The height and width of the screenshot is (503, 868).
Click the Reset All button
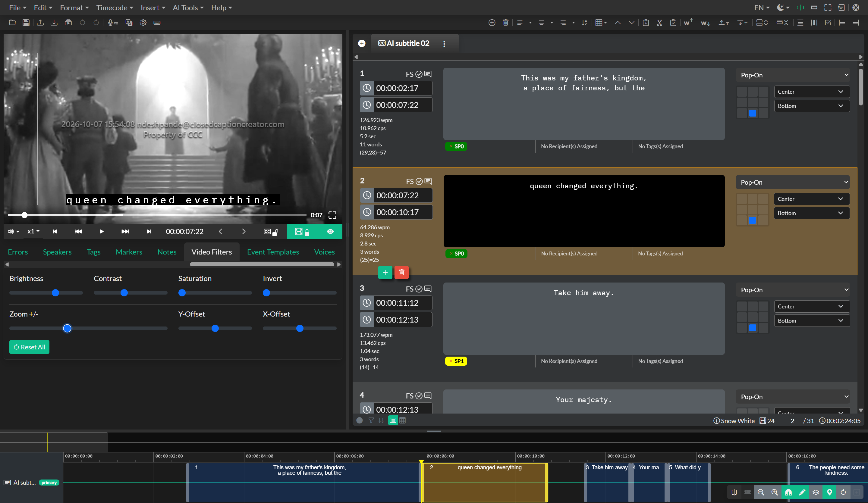[x=29, y=347]
